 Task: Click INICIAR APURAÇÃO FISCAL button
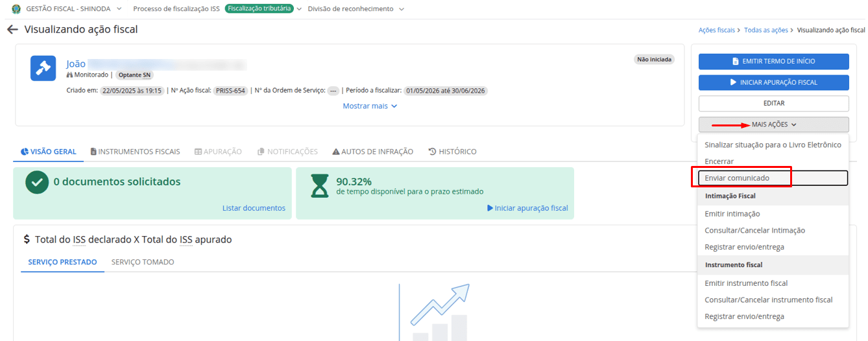[x=773, y=83]
